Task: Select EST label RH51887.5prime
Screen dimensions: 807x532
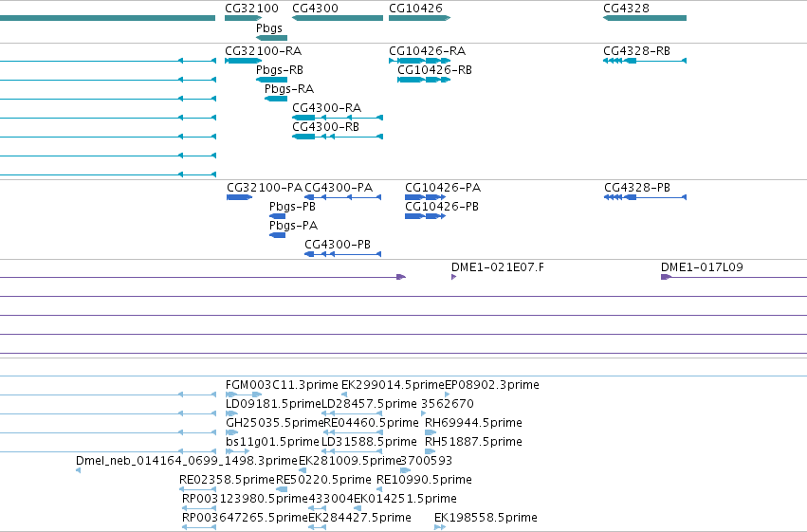Action: [473, 442]
